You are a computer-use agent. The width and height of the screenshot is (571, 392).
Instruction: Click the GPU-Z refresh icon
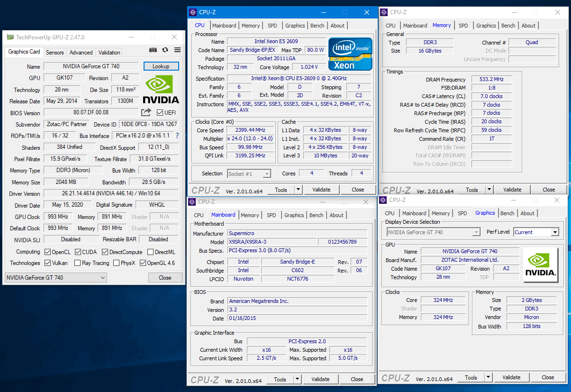[165, 50]
